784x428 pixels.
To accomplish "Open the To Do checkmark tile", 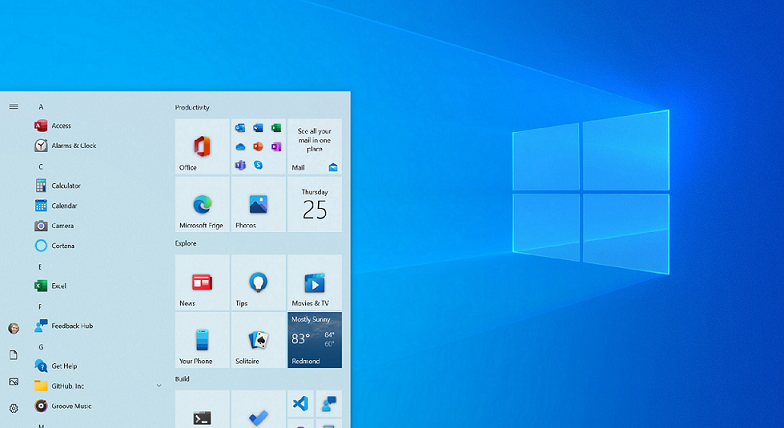I will click(258, 409).
